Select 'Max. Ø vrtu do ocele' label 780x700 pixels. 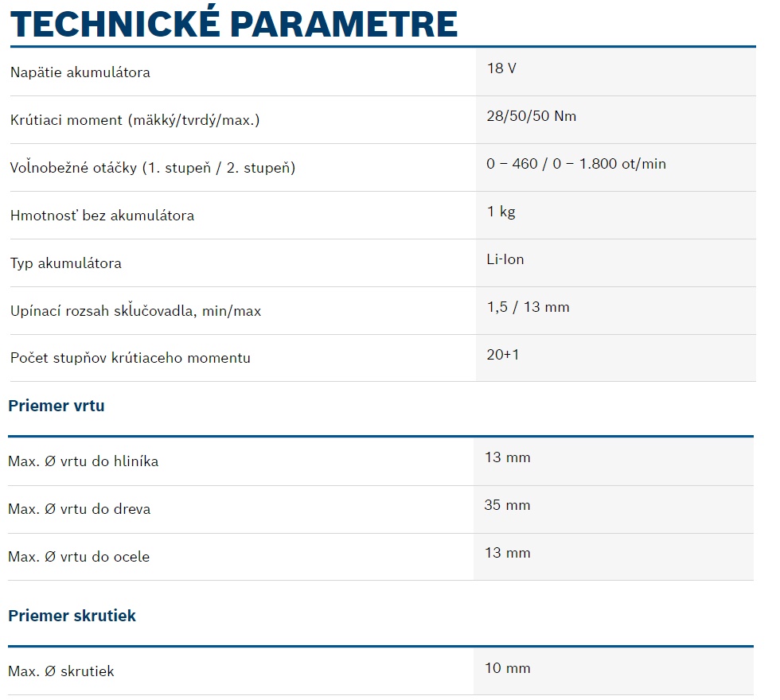(x=79, y=557)
